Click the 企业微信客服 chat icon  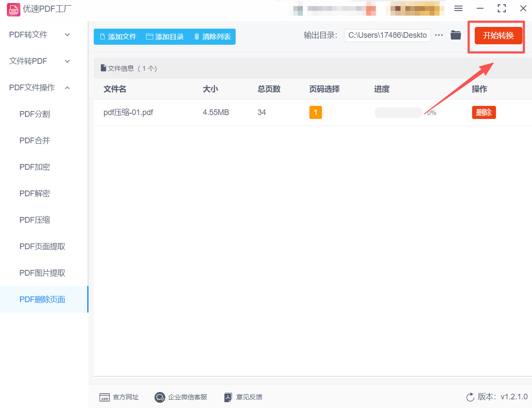pyautogui.click(x=160, y=397)
